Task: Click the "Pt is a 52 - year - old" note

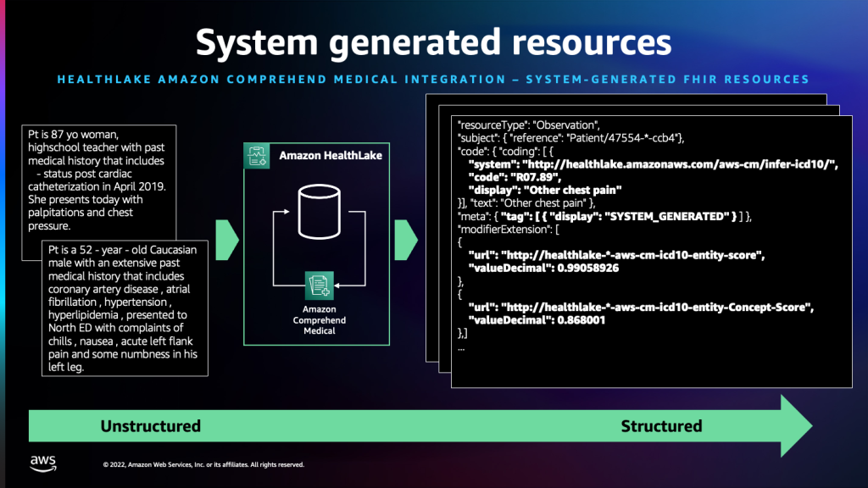Action: click(125, 308)
